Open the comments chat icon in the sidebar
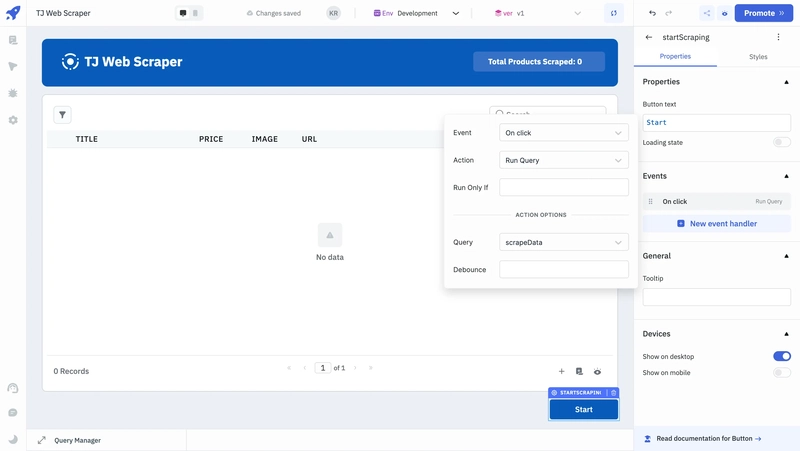Viewport: 800px width, 451px height. tap(13, 412)
